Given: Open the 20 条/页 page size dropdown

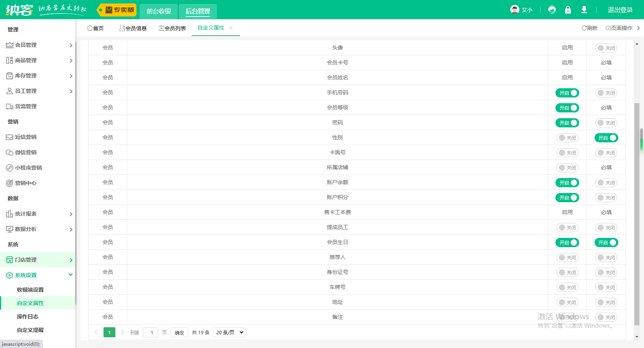Looking at the screenshot, I should (x=229, y=332).
